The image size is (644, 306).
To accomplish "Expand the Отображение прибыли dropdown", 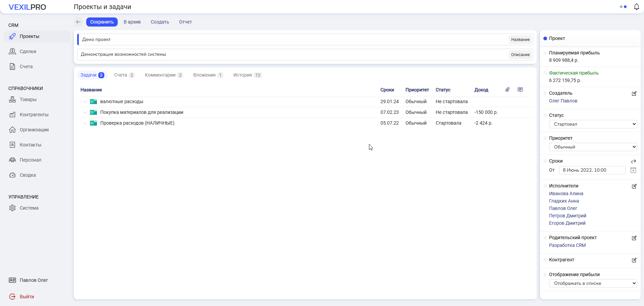I will [x=593, y=283].
